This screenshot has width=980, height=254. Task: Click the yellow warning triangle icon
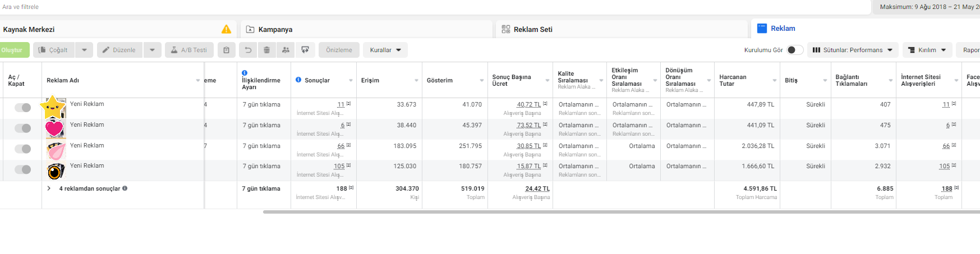coord(227,29)
